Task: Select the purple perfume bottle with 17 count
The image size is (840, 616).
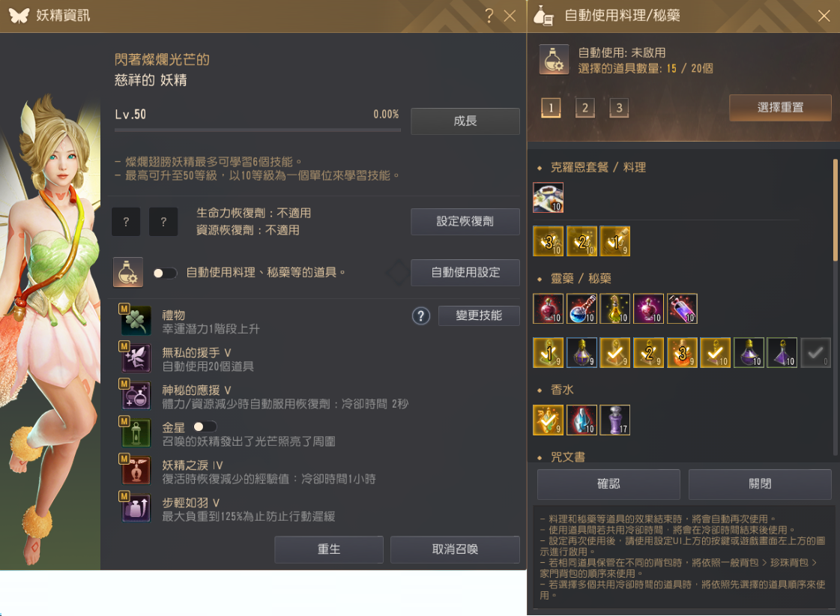Action: pos(615,420)
